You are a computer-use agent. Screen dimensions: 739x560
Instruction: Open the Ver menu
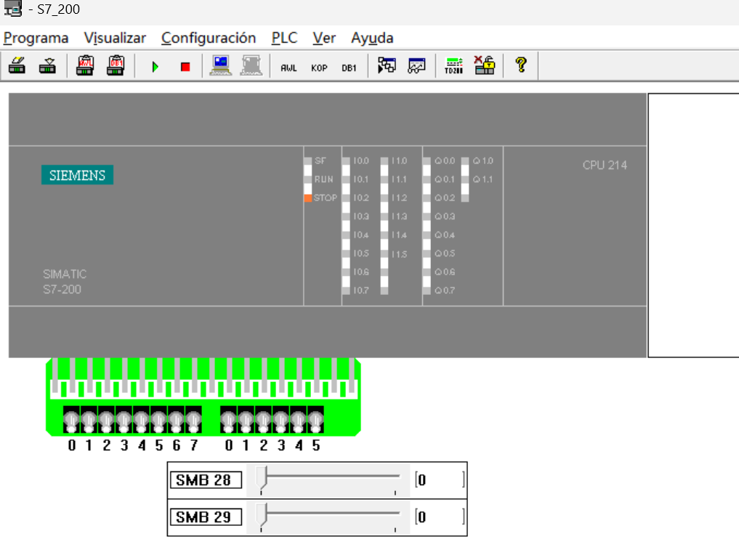[324, 38]
